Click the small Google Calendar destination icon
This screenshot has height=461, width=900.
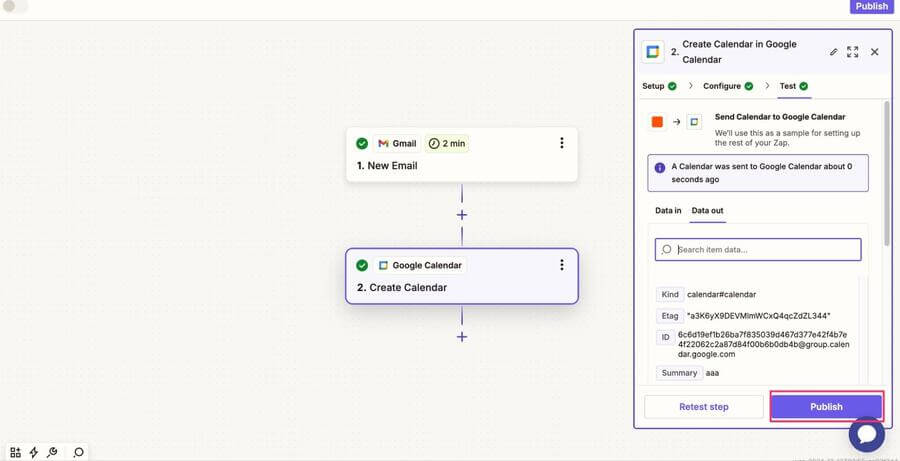pos(694,122)
